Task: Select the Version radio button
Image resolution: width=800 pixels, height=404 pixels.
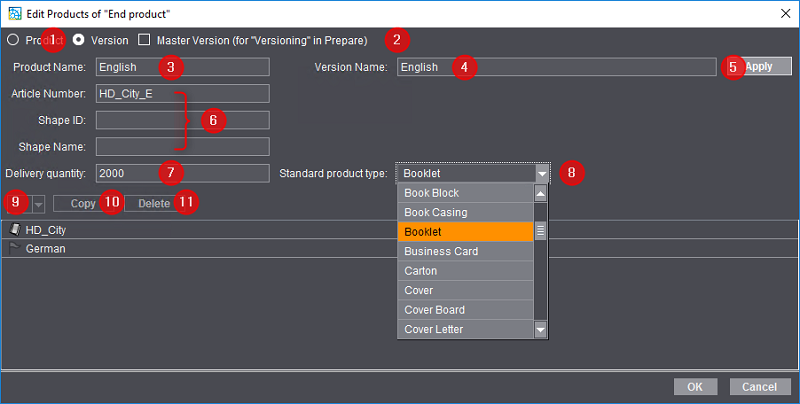Action: point(78,41)
